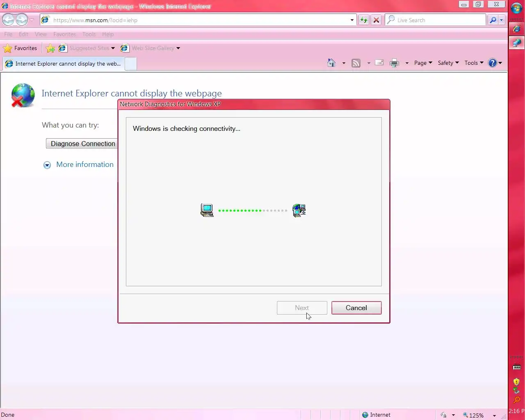This screenshot has height=420, width=525.
Task: Open the Edit menu
Action: point(23,34)
